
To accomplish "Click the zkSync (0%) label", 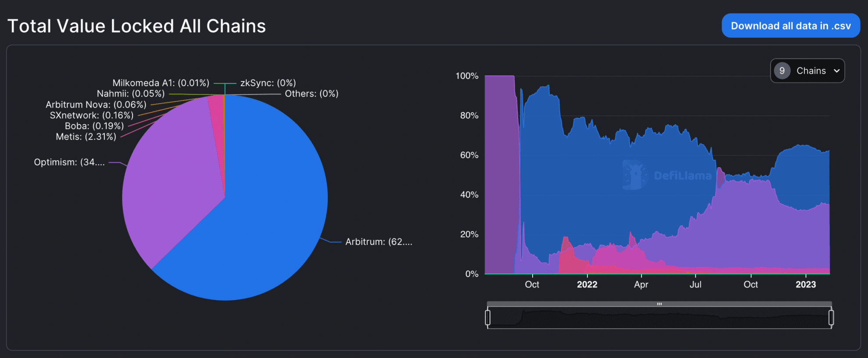I will pos(268,83).
